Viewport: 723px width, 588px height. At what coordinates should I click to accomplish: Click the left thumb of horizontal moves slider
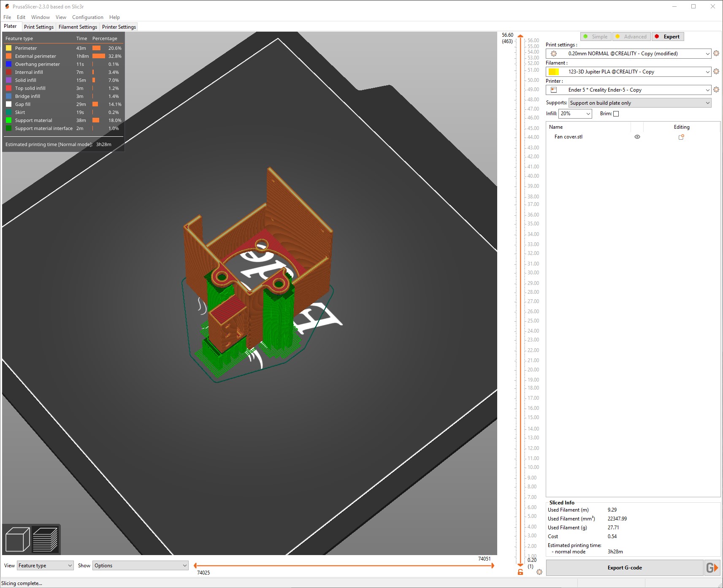[195, 566]
